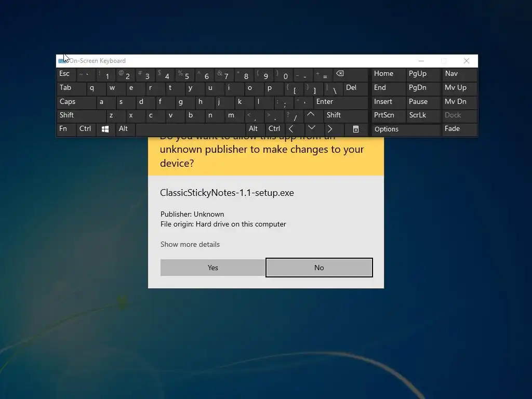Tap the 5 number key
The height and width of the screenshot is (399, 532).
coord(184,74)
